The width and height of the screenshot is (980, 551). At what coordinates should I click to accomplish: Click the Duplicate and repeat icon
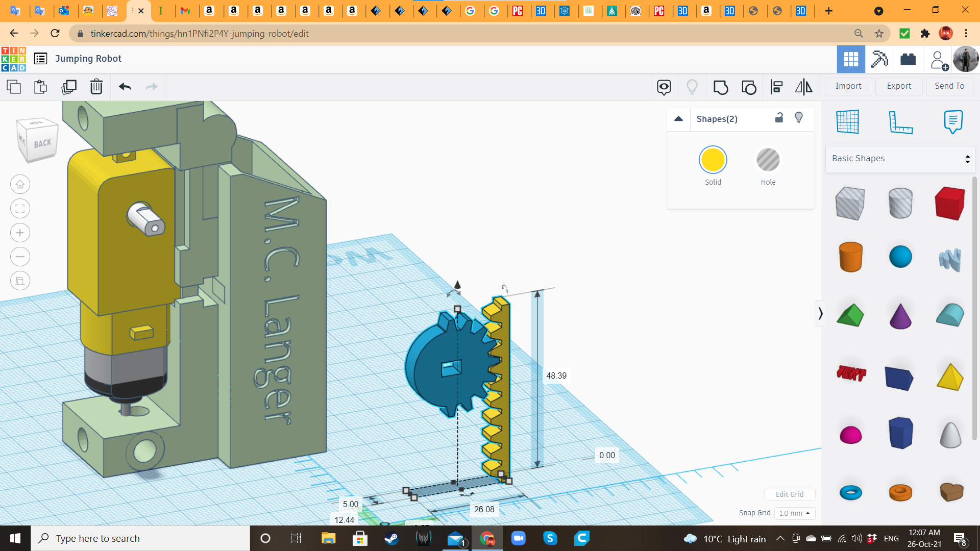pyautogui.click(x=68, y=87)
